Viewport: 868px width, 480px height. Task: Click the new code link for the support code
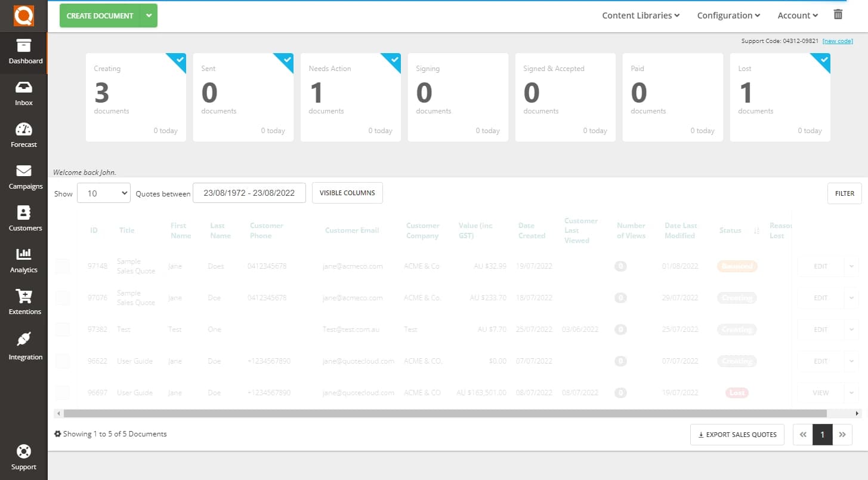click(x=838, y=41)
